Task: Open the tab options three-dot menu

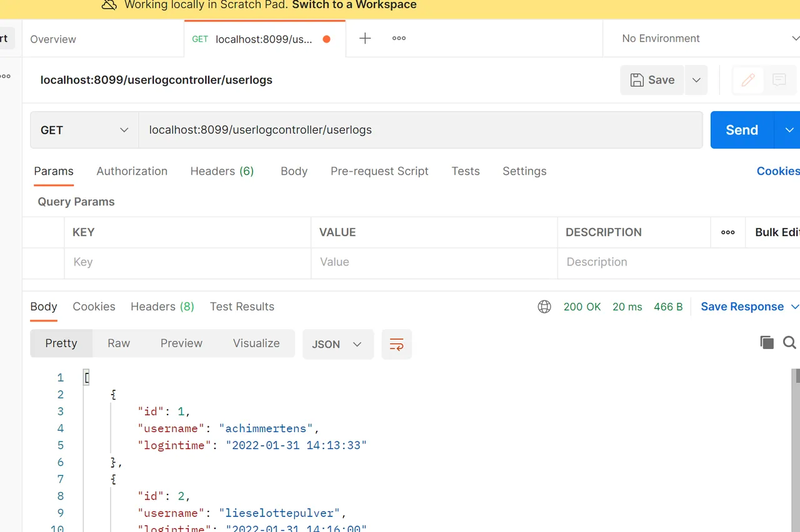Action: click(399, 38)
